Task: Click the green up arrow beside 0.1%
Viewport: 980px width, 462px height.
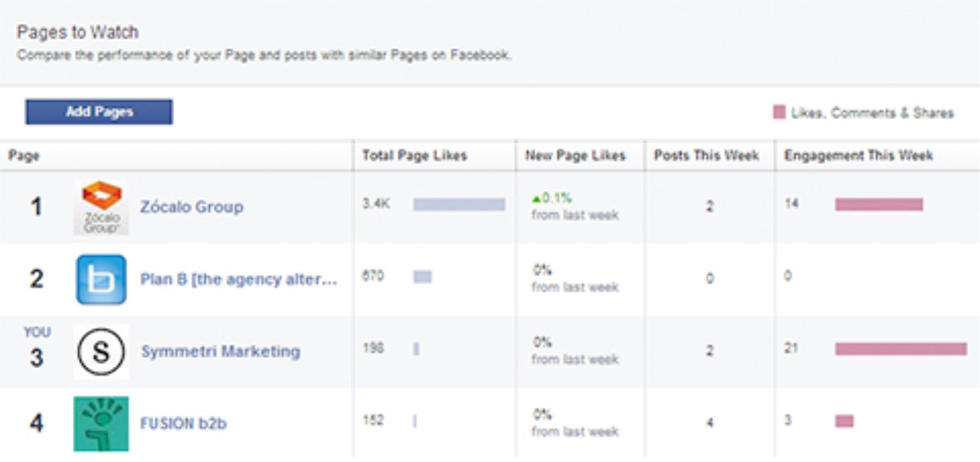Action: coord(537,199)
